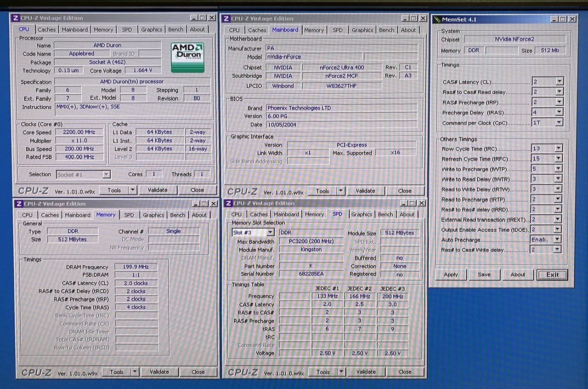Expand the Output Enable Access Time (tDOE) dropdown
Viewport: 588px width, 389px height.
tap(558, 229)
